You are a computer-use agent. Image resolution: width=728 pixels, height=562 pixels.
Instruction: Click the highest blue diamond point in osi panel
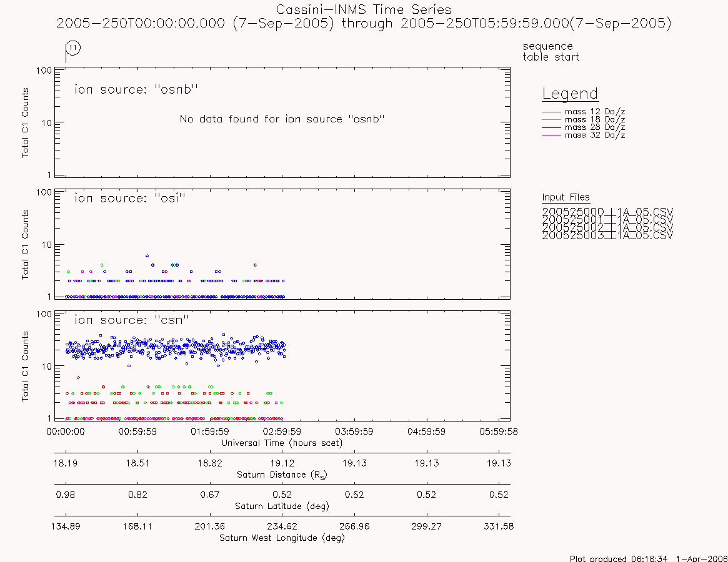(147, 255)
